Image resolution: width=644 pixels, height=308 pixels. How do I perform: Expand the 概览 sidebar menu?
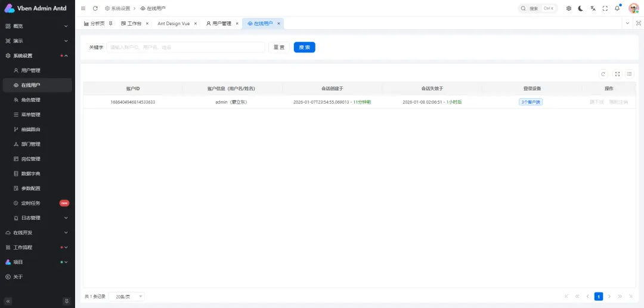(x=38, y=26)
